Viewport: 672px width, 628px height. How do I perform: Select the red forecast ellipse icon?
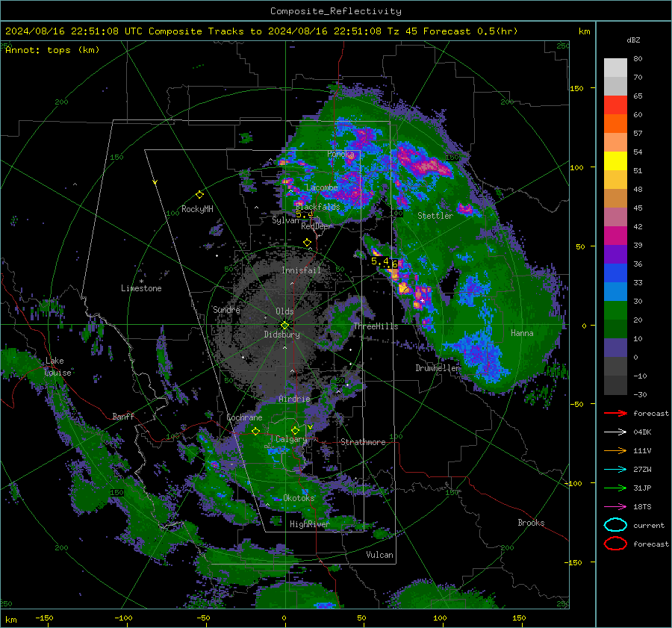point(615,544)
